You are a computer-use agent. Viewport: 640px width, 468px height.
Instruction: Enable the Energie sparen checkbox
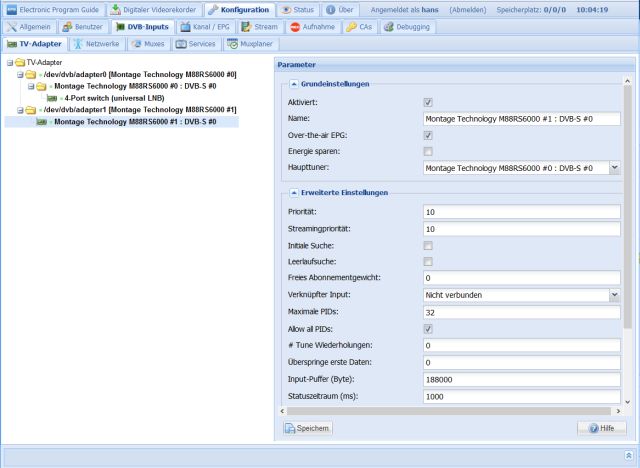[428, 152]
